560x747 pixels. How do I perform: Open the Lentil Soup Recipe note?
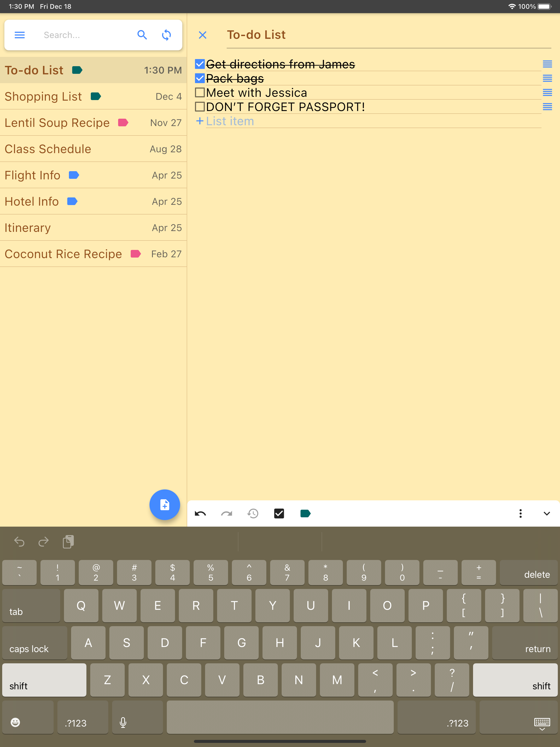(x=93, y=122)
